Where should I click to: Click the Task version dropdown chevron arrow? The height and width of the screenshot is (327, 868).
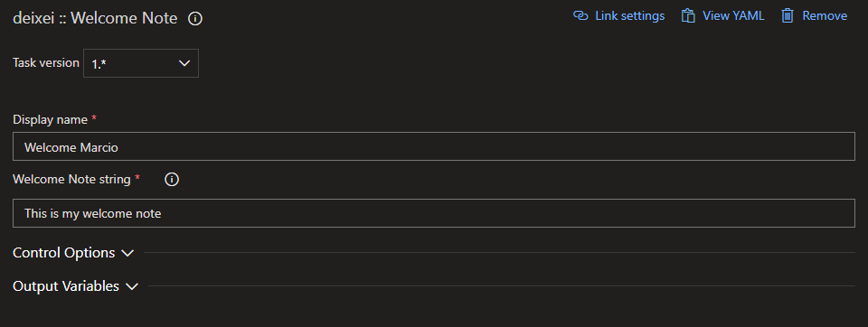[x=184, y=63]
